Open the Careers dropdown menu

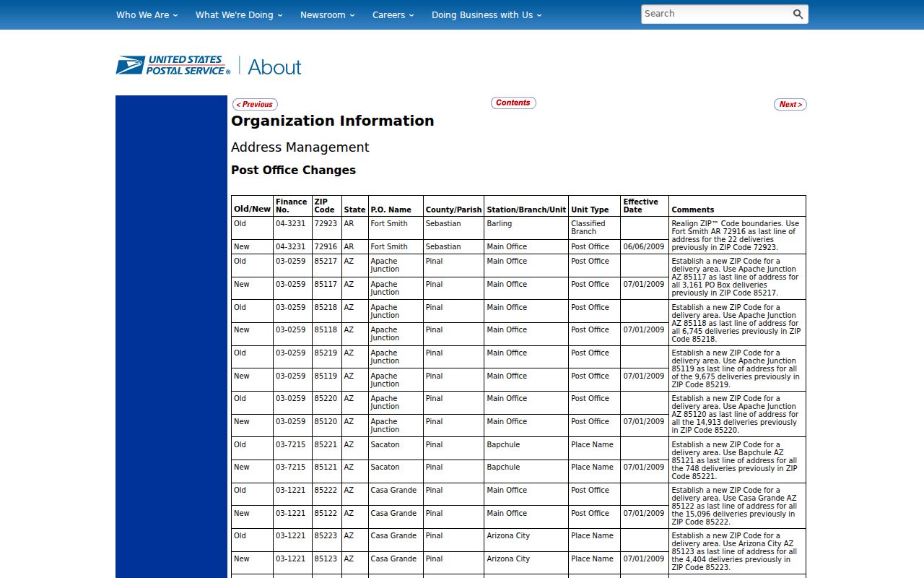tap(393, 14)
